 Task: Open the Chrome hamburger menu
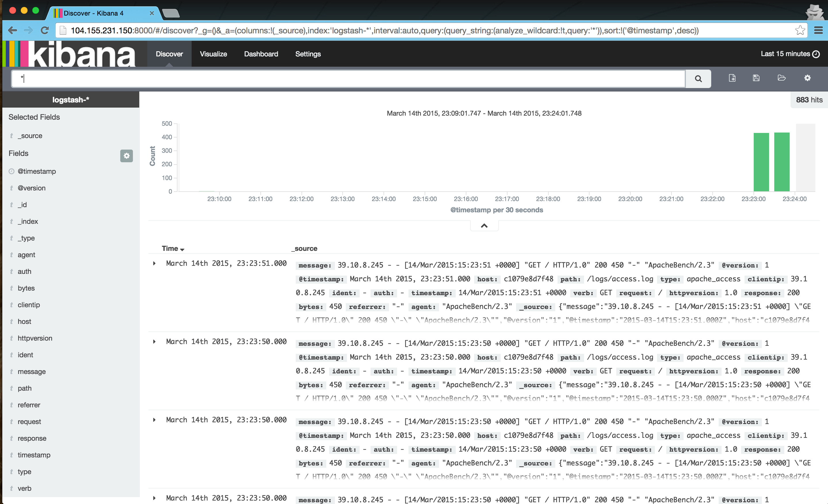pyautogui.click(x=818, y=30)
